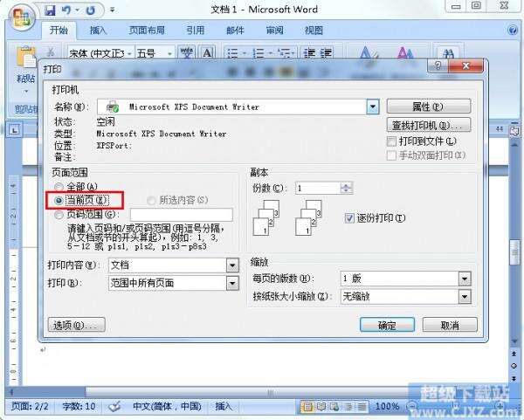Switch to the 邮件 ribbon tab
The height and width of the screenshot is (420, 524).
tap(235, 31)
